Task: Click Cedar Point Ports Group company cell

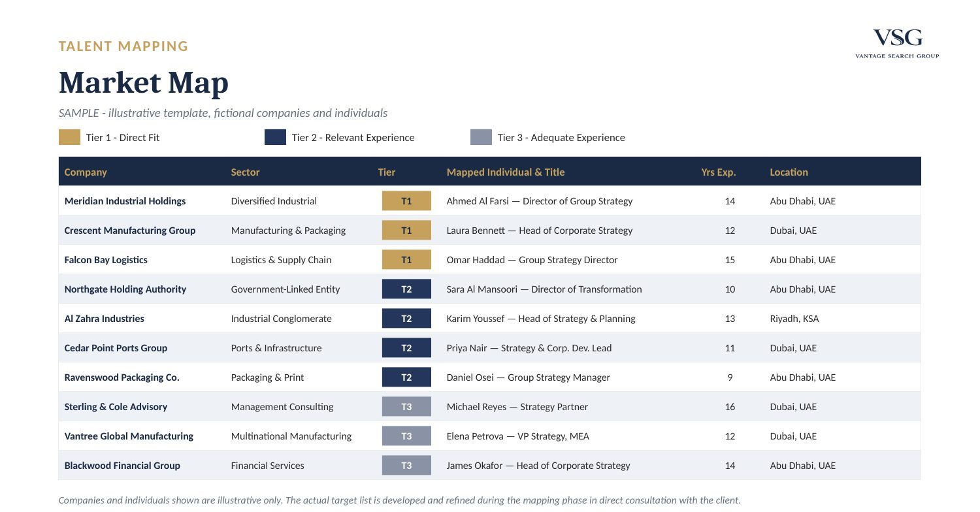Action: point(116,348)
